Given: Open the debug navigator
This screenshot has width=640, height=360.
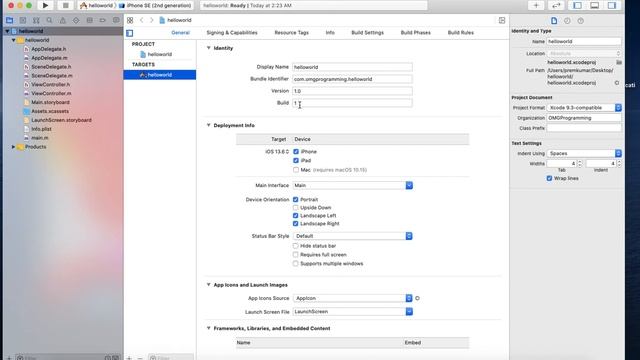Looking at the screenshot, I should point(89,20).
